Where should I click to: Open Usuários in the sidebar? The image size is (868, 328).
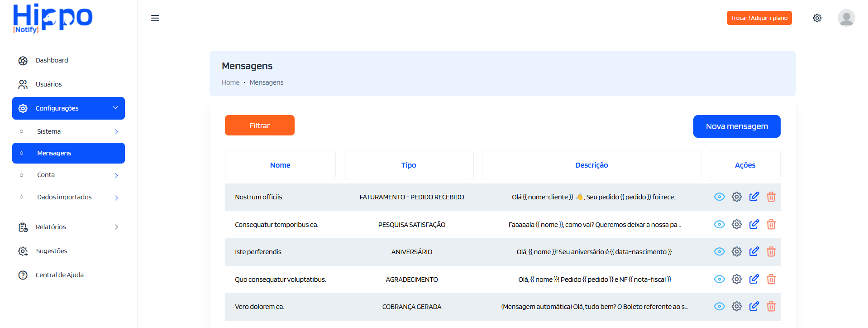pos(48,84)
